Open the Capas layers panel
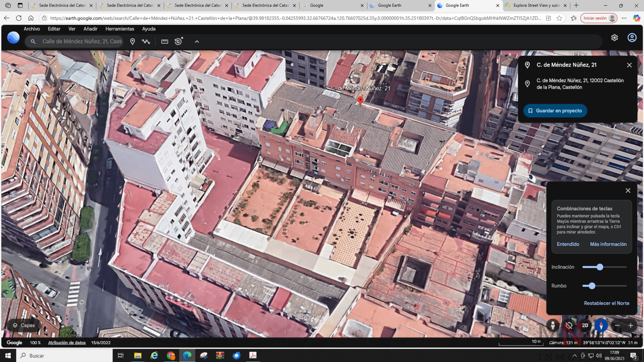This screenshot has width=644, height=362. pyautogui.click(x=24, y=325)
